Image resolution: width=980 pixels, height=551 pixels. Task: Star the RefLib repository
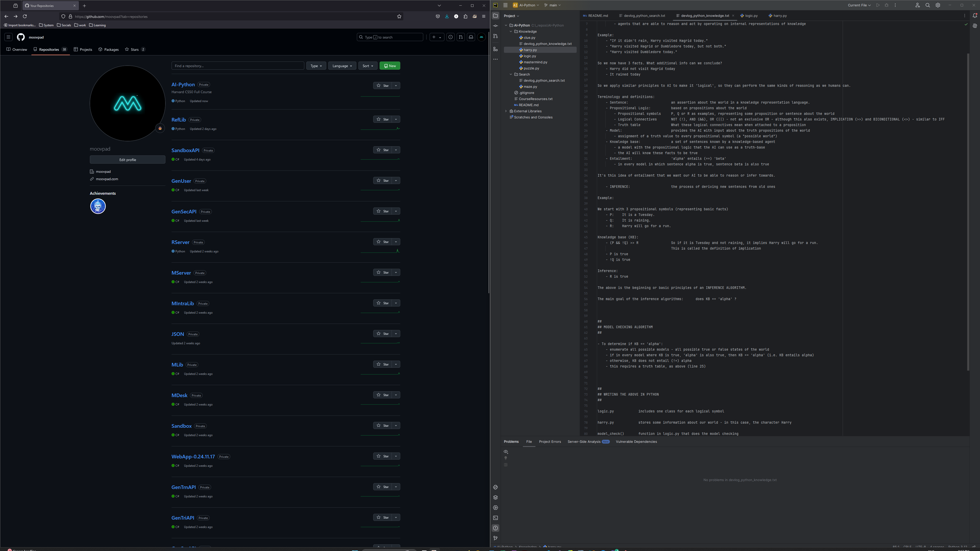[382, 119]
